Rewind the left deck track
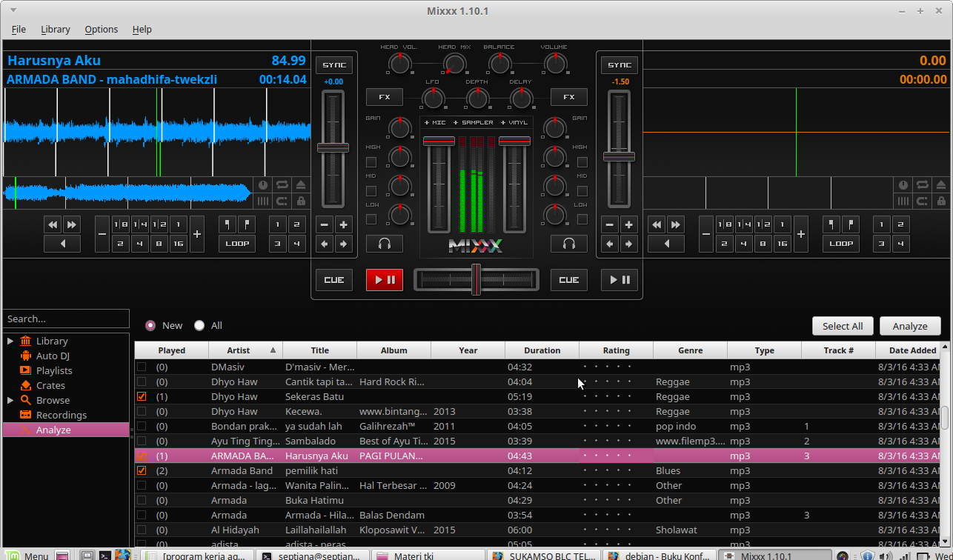 coord(53,224)
